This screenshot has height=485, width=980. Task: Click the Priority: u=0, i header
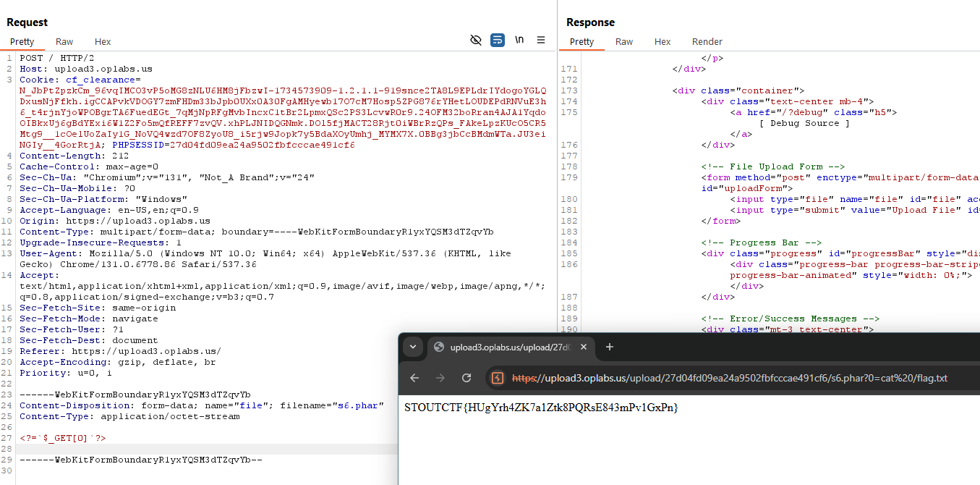66,373
